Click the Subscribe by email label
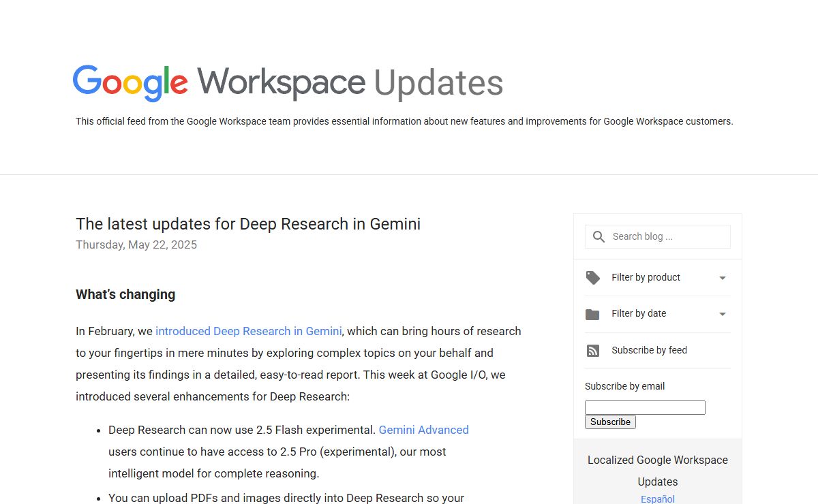The image size is (818, 504). pos(624,386)
